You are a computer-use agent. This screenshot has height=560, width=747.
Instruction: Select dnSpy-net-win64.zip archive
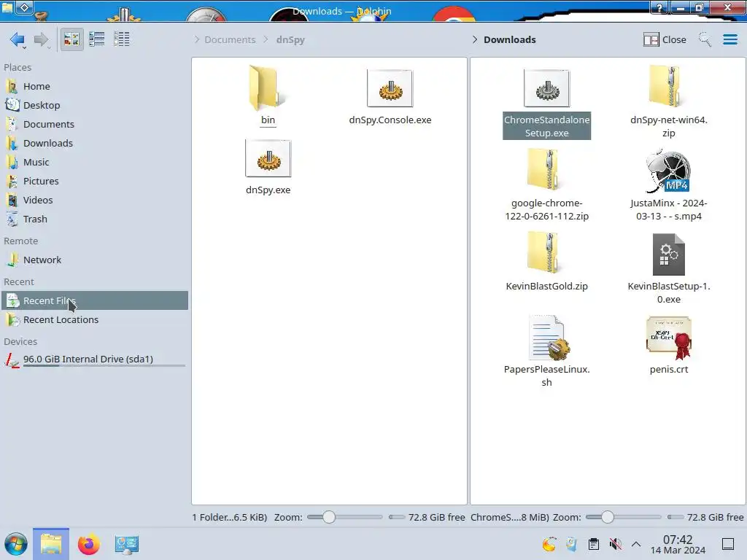[x=668, y=101]
